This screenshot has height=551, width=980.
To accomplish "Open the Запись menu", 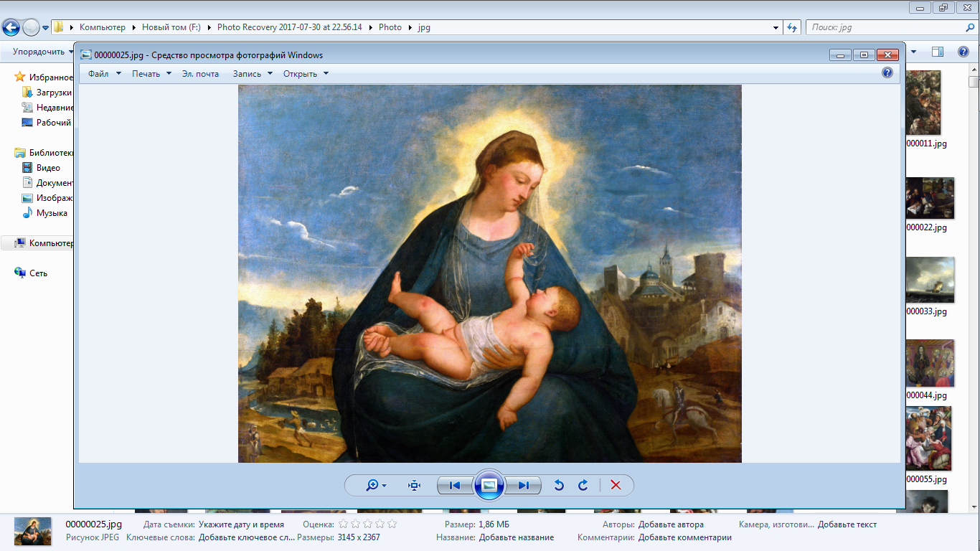I will (x=248, y=74).
